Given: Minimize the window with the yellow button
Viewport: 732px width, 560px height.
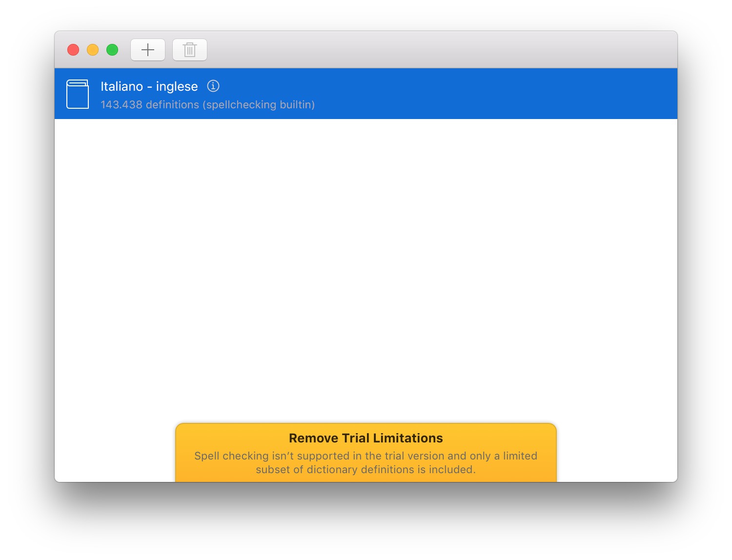Looking at the screenshot, I should click(x=93, y=50).
